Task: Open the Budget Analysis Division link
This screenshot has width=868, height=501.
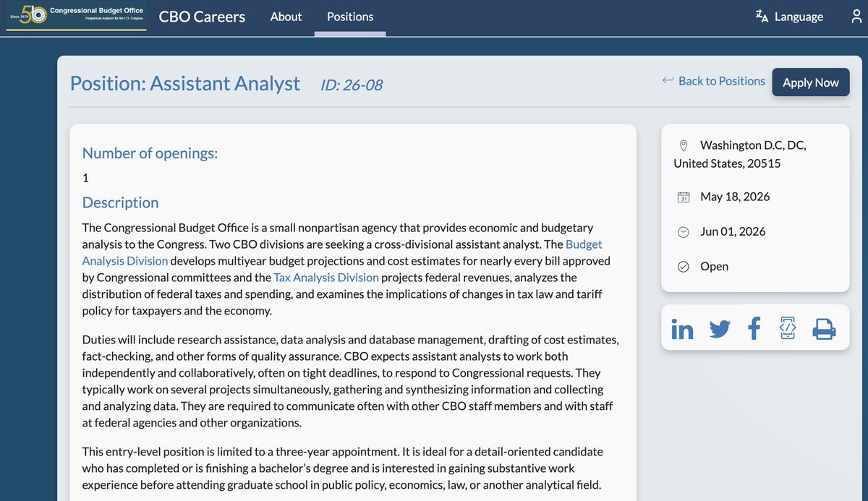Action: 342,252
